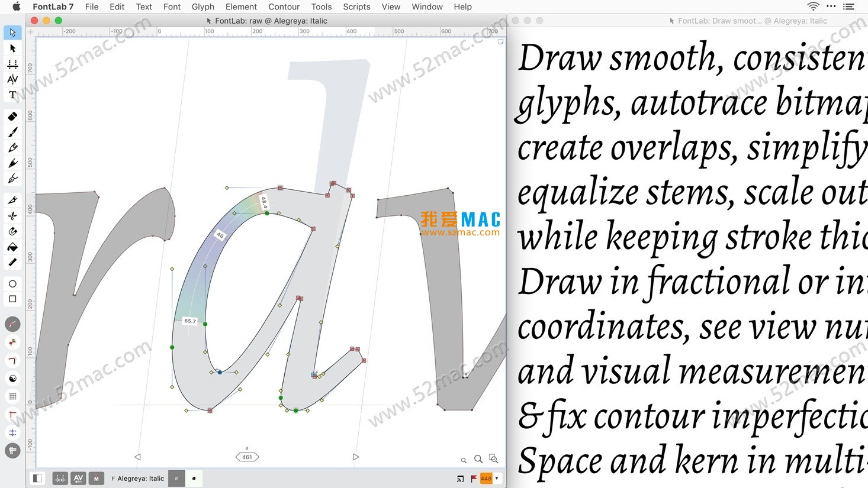Toggle the sidebar panel button in bottom bar
The width and height of the screenshot is (868, 488).
[37, 479]
